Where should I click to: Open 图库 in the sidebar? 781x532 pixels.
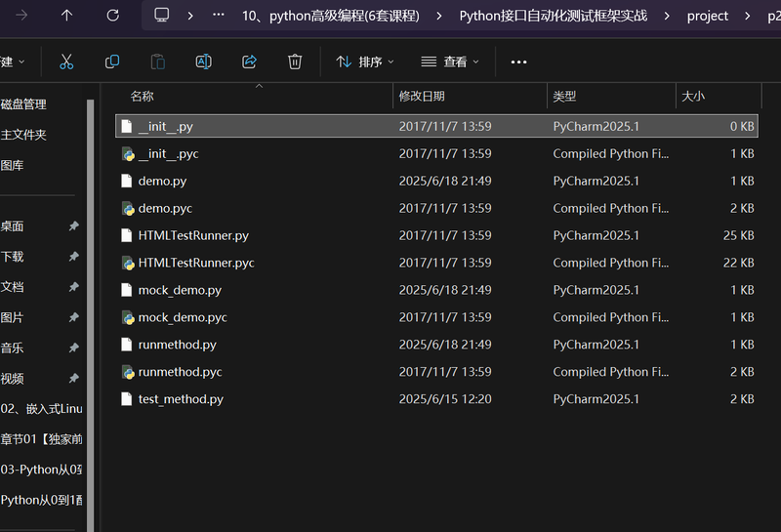[13, 166]
